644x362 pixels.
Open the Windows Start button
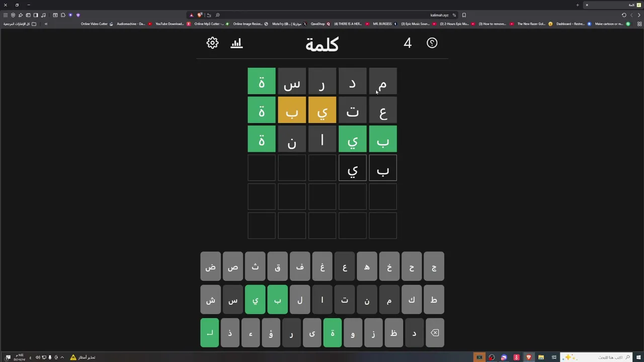(638, 357)
